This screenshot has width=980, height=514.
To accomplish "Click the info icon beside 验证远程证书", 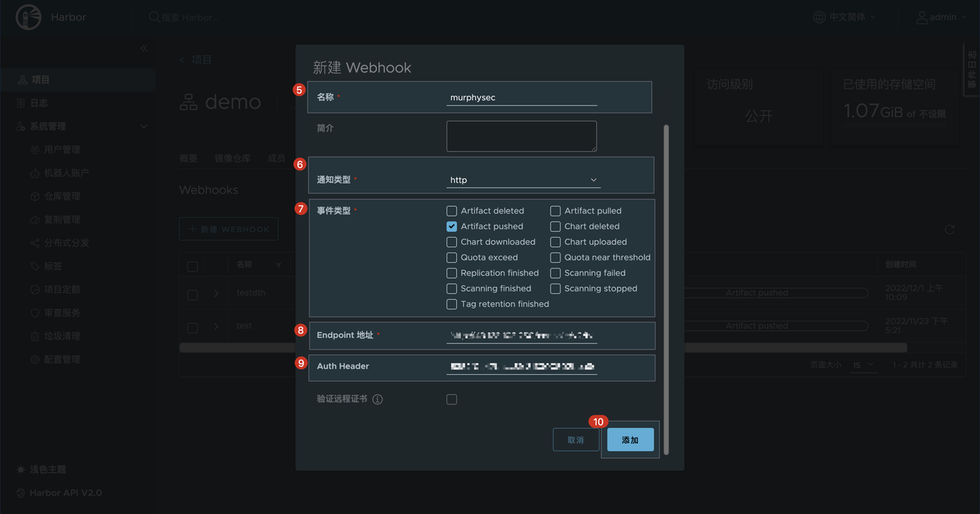I will point(377,399).
